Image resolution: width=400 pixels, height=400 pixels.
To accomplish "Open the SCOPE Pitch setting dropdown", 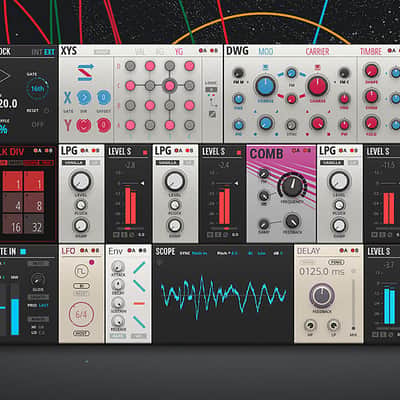I will 234,253.
